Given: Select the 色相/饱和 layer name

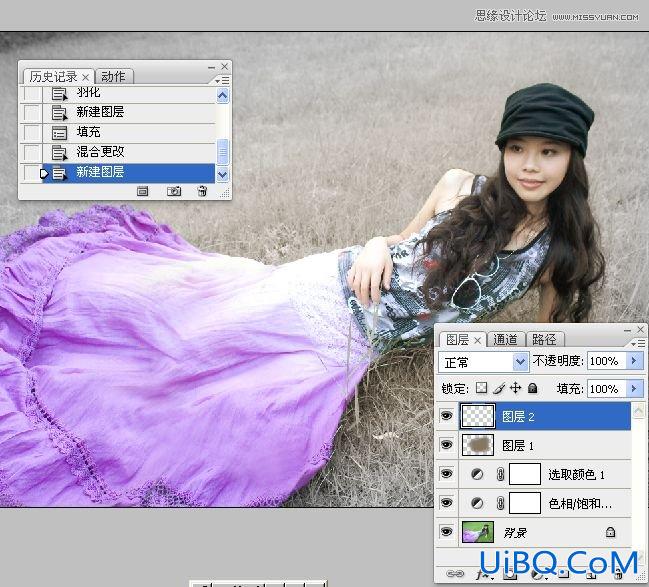Looking at the screenshot, I should coord(580,503).
